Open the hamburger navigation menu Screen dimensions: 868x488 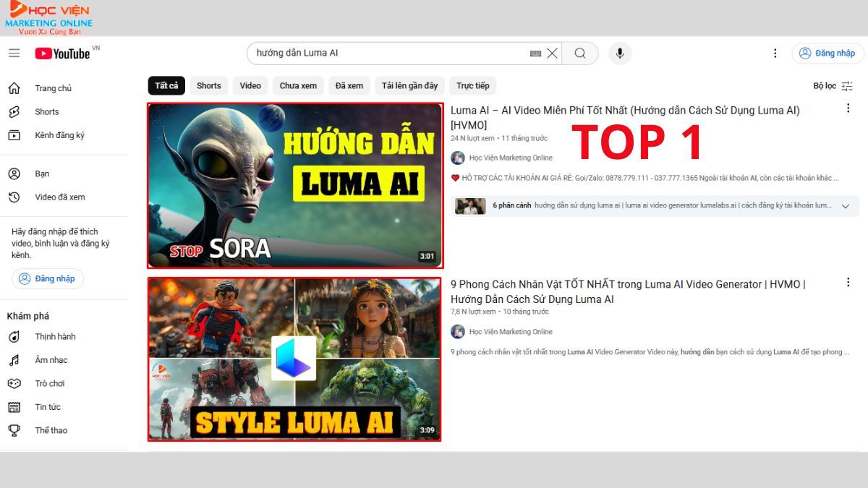(14, 52)
